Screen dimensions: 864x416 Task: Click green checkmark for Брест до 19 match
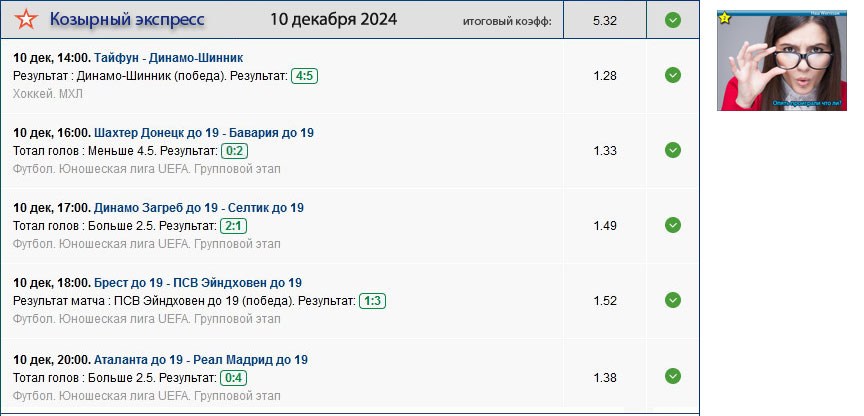673,300
